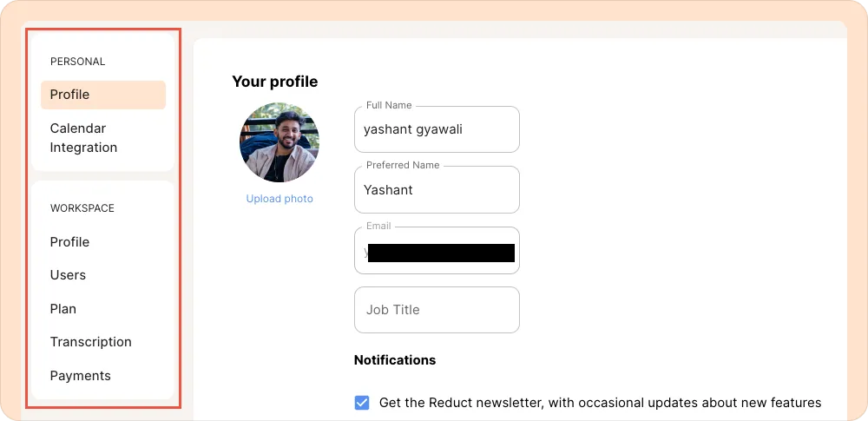Click the empty Job Title field

click(x=437, y=310)
